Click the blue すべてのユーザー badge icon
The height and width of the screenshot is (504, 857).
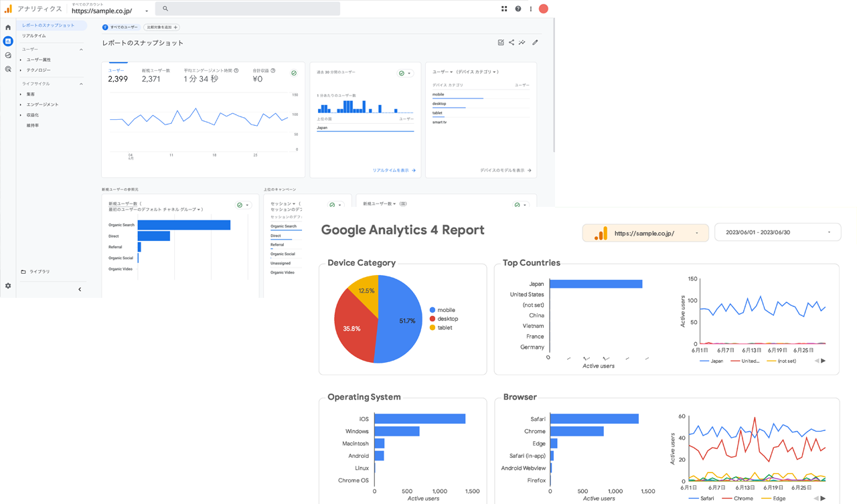tap(105, 27)
